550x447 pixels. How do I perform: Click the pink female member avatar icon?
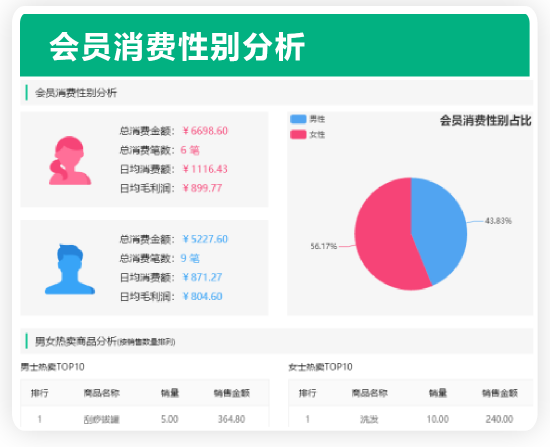70,160
